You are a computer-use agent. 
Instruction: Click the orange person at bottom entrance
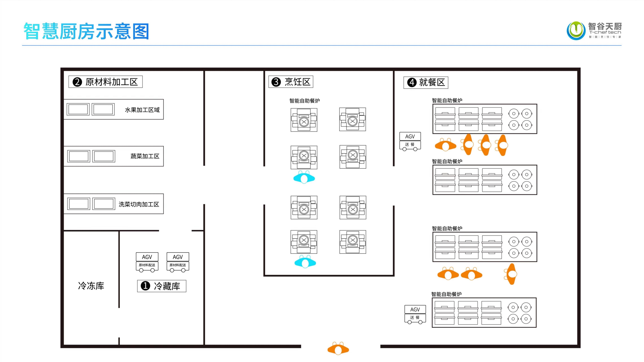coord(338,349)
